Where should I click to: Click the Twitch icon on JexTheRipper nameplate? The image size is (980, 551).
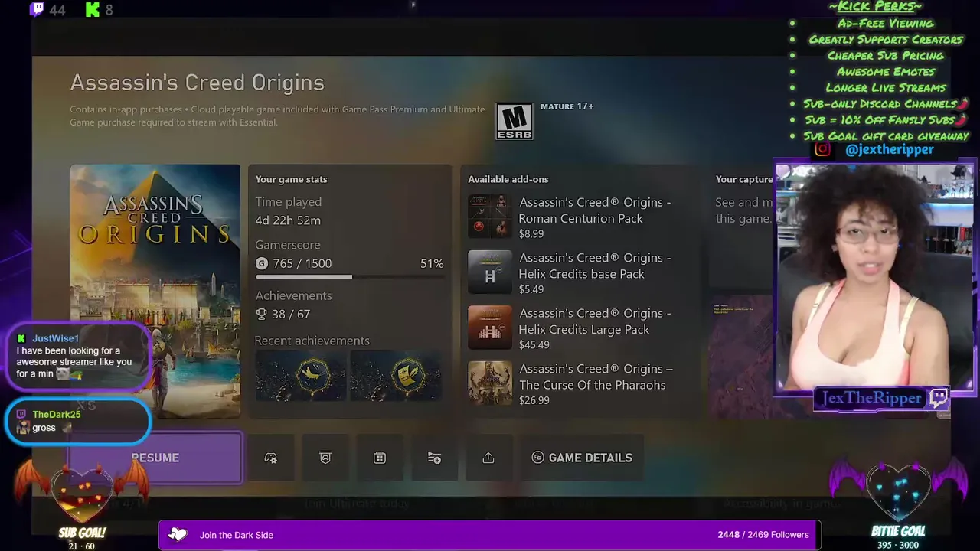click(x=939, y=397)
